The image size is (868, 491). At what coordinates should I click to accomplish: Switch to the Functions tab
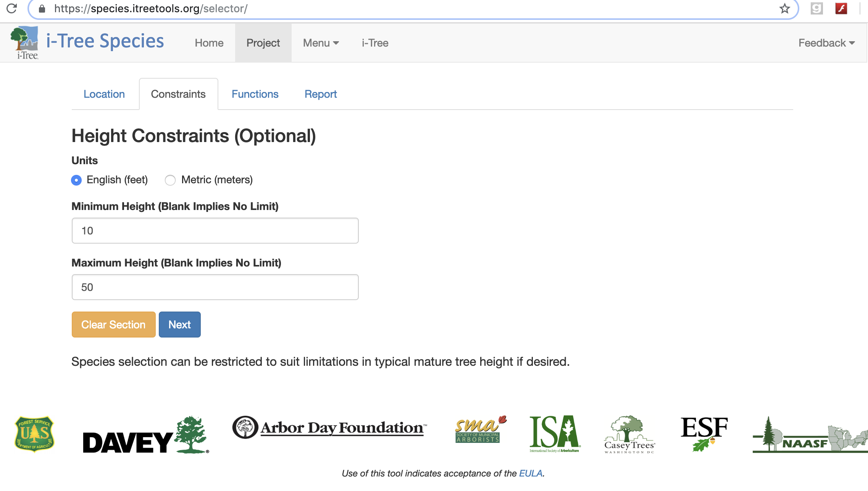255,94
